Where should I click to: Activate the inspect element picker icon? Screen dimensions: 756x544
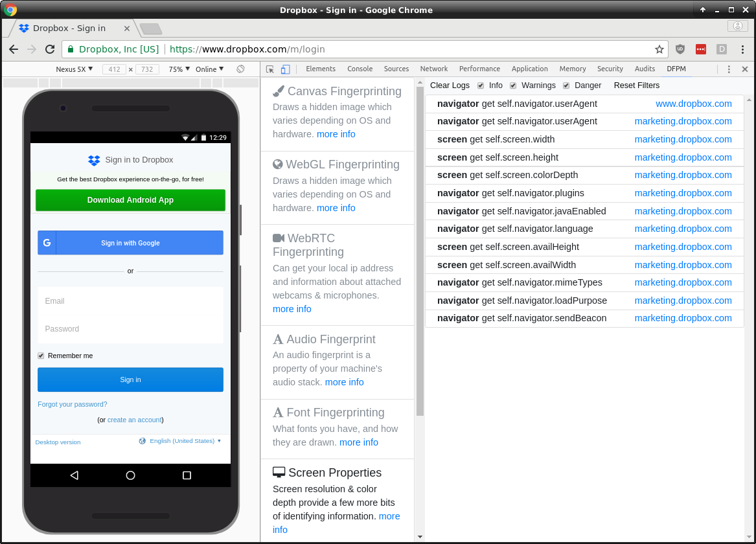(x=270, y=69)
